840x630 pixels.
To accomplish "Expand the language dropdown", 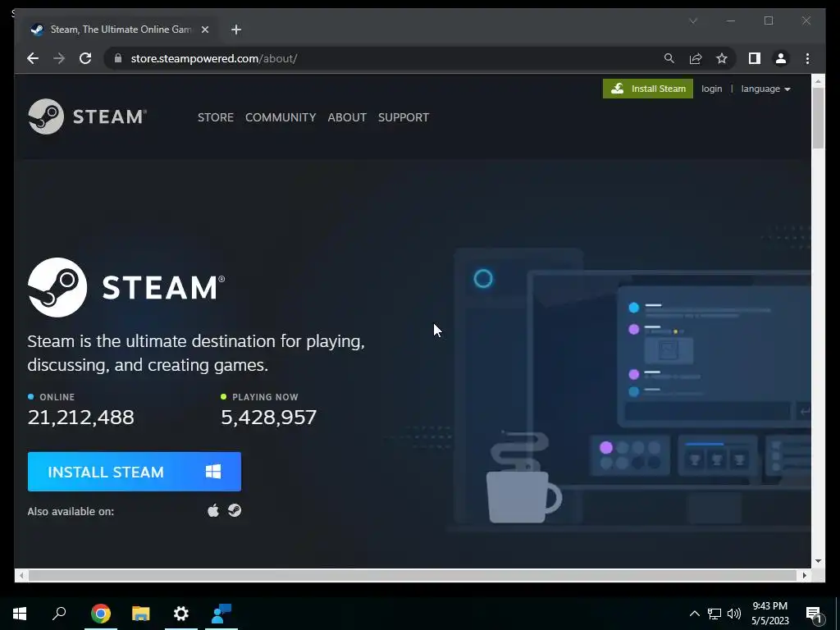I will 765,89.
